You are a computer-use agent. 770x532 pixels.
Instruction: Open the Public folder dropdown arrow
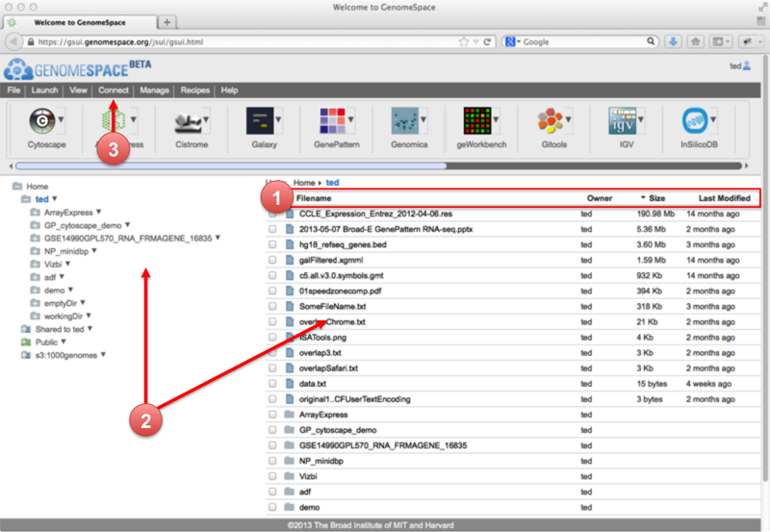click(64, 342)
